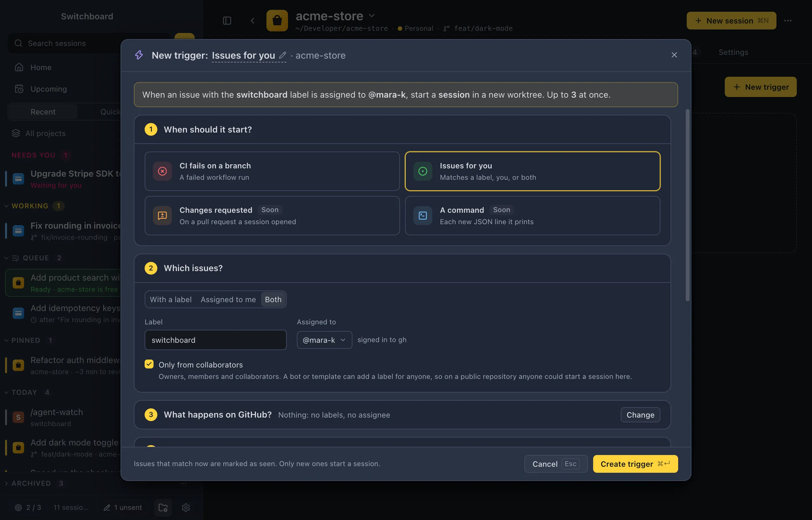Click the New session button
Image resolution: width=812 pixels, height=520 pixels.
point(731,21)
